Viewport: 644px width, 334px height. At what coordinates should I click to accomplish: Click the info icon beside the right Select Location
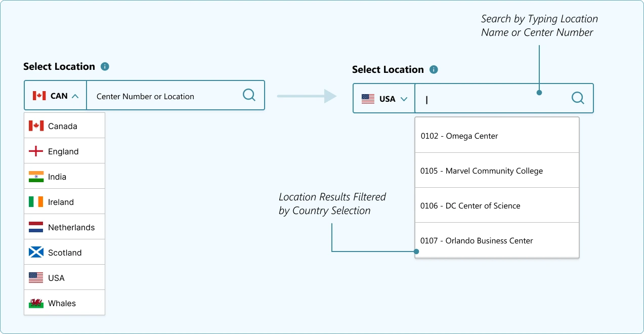(x=434, y=69)
